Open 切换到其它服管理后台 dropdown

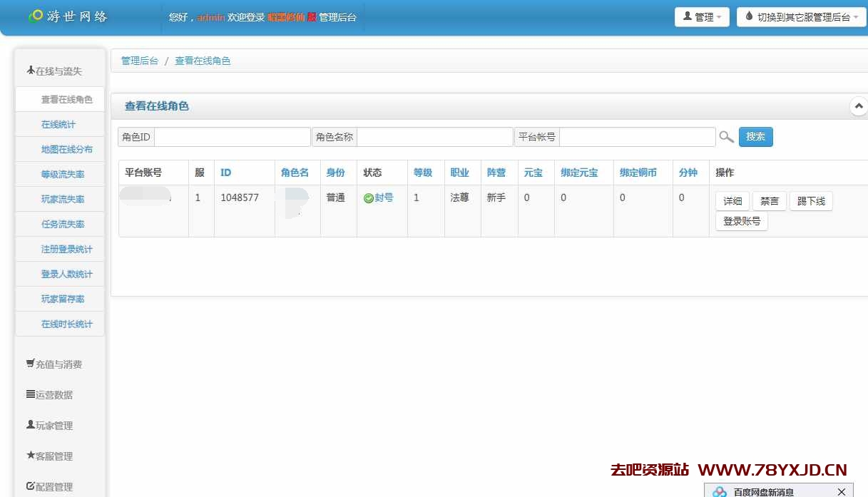[802, 17]
